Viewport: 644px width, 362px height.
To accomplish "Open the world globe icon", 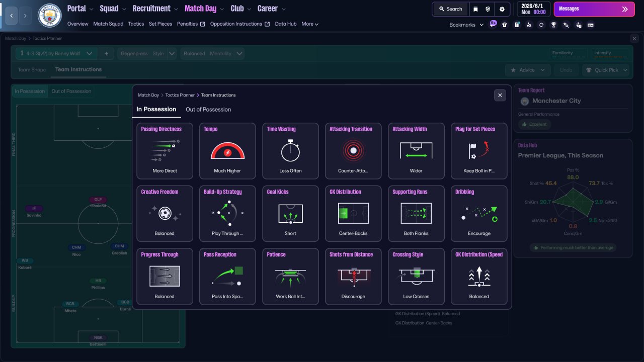I will (488, 9).
